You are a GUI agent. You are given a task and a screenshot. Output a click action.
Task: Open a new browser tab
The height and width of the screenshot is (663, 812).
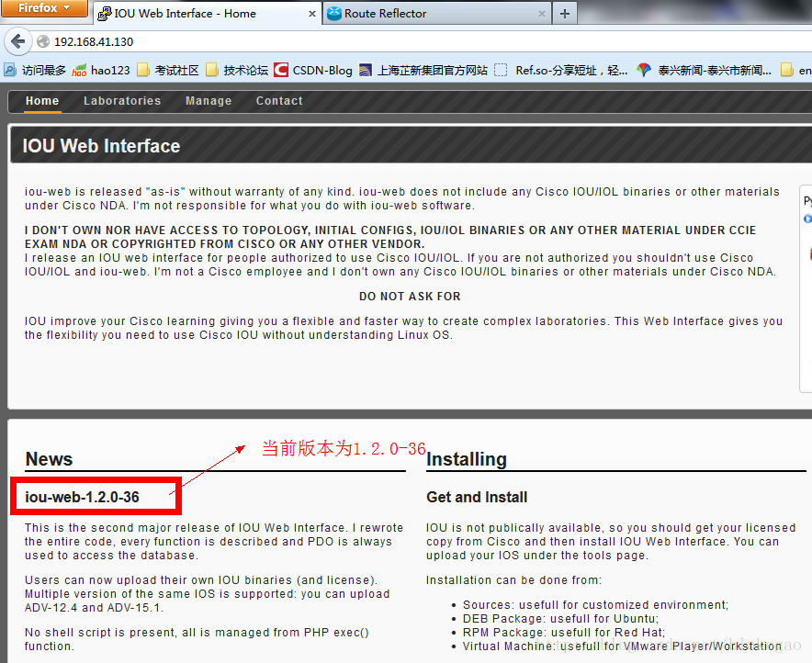565,14
